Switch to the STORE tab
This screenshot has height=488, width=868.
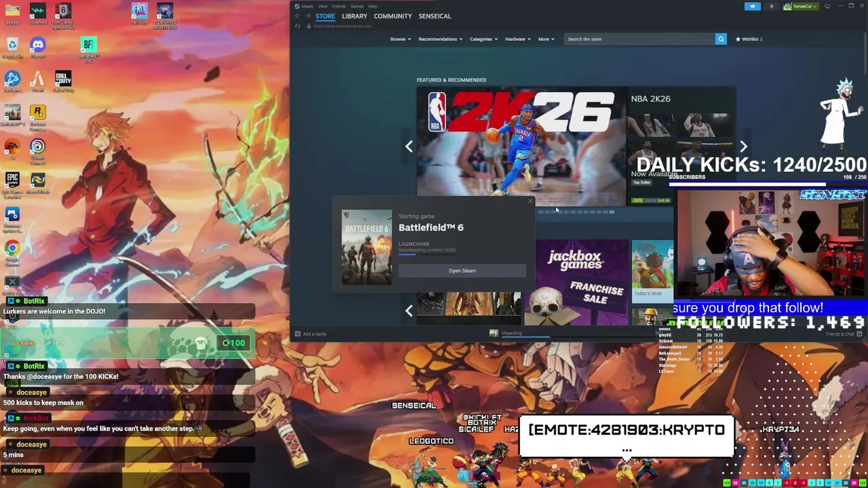325,16
